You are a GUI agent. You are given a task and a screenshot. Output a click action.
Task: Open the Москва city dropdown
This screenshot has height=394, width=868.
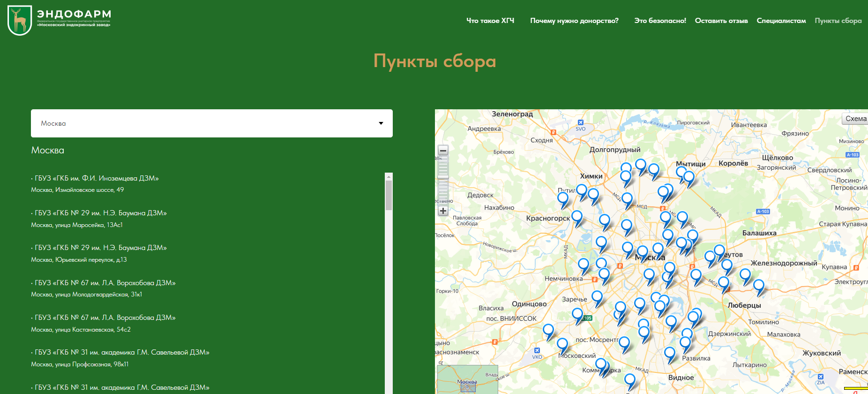point(211,123)
